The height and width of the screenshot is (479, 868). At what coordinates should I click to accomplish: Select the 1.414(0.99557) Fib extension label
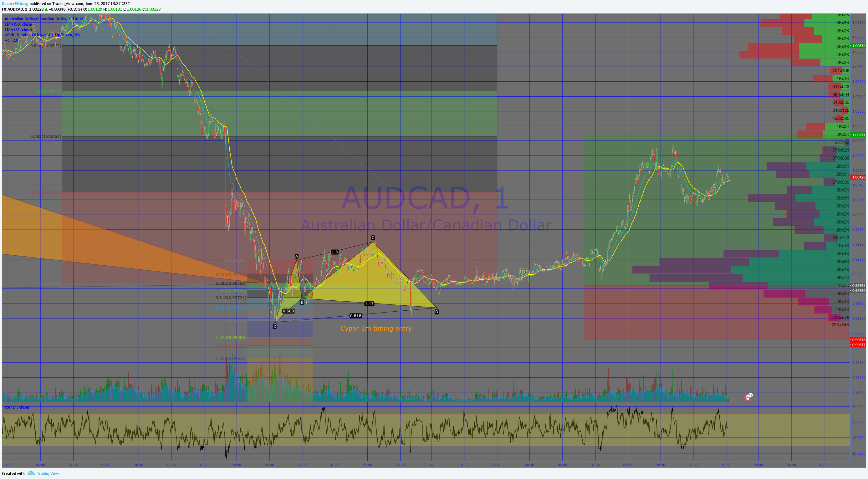point(231,346)
